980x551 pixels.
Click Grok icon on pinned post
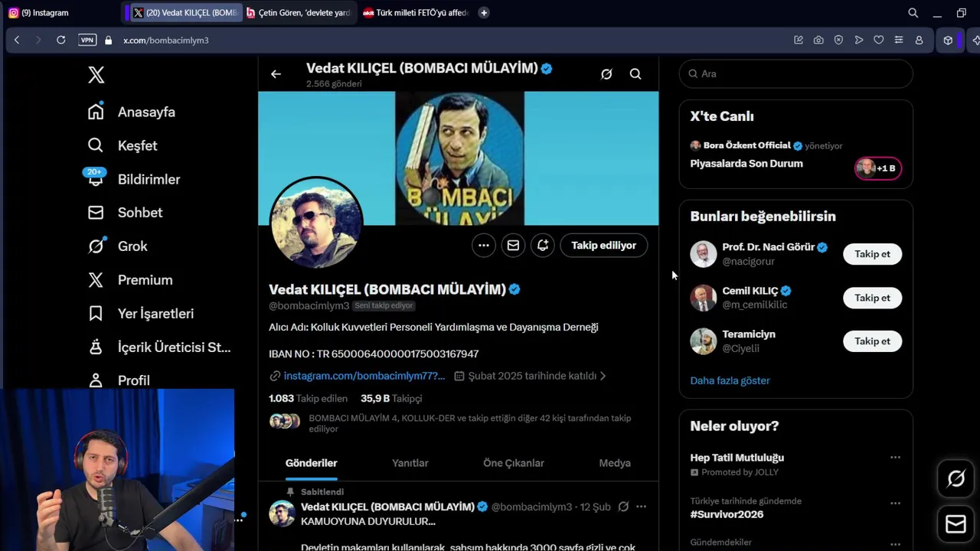pyautogui.click(x=623, y=507)
